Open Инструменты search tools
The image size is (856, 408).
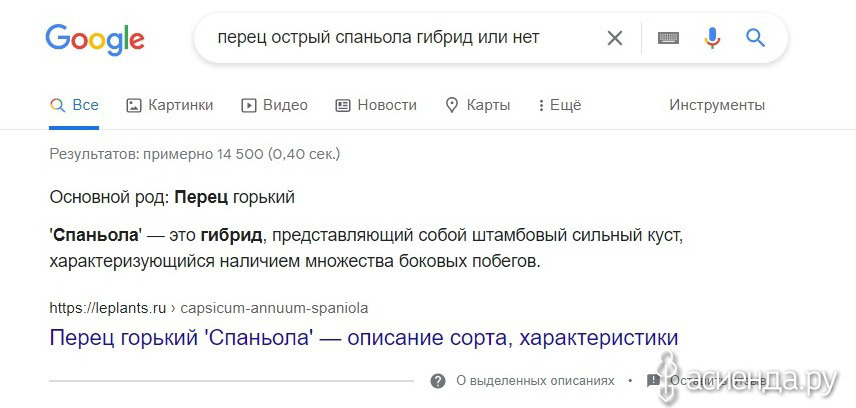(x=717, y=105)
